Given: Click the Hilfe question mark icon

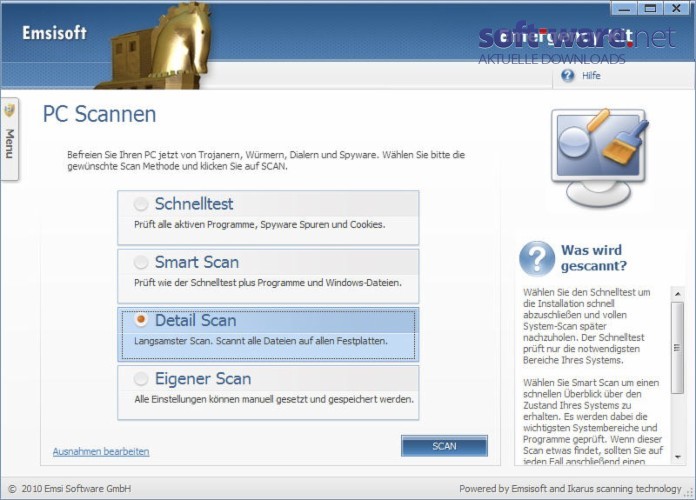Looking at the screenshot, I should click(567, 75).
